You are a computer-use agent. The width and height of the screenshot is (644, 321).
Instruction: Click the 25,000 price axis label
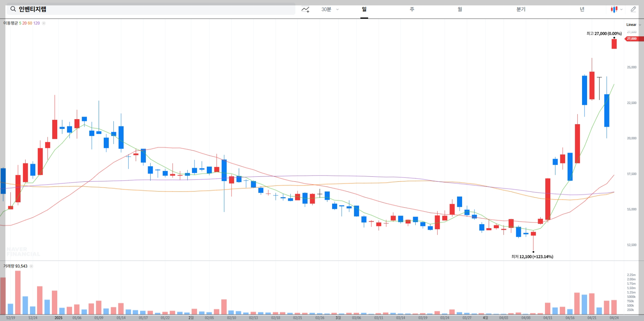(x=632, y=67)
